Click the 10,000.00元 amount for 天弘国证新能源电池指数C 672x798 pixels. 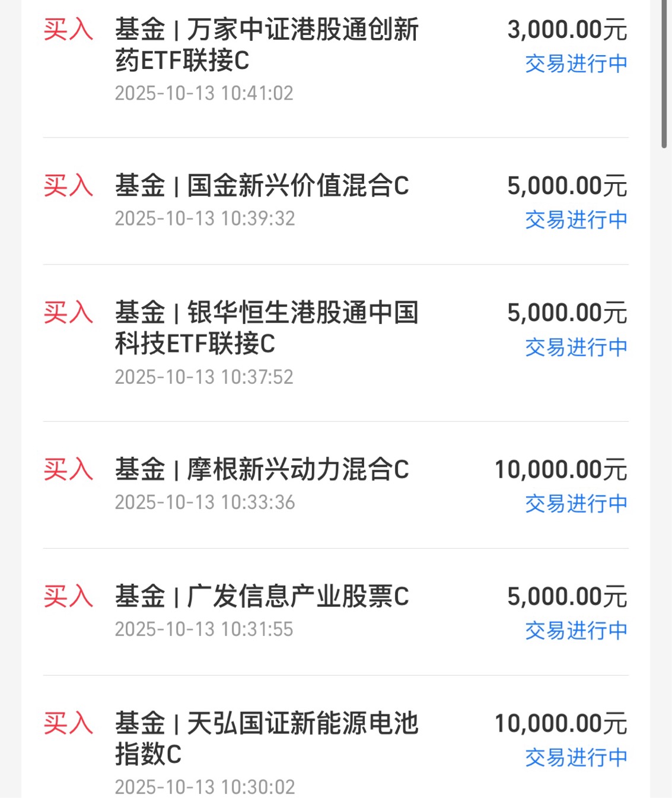(560, 724)
